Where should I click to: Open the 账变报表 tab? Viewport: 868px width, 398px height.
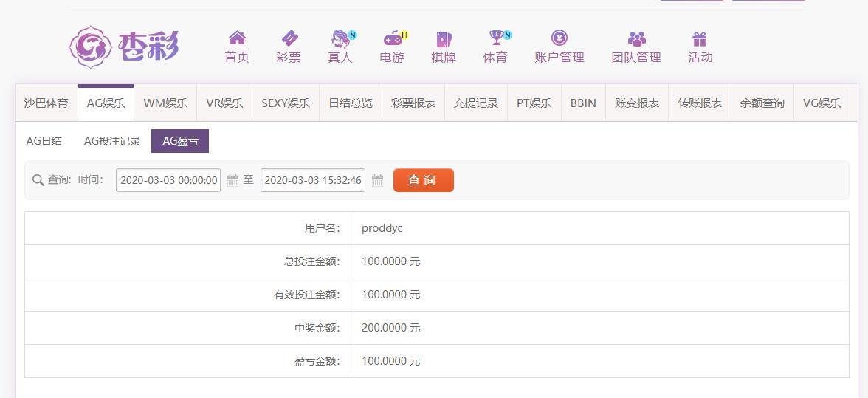pyautogui.click(x=637, y=103)
